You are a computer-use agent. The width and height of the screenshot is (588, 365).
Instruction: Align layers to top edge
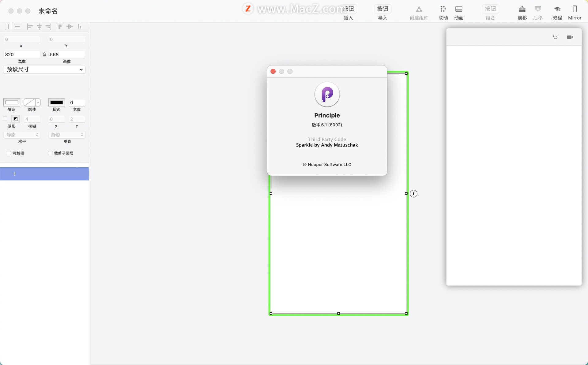[60, 27]
